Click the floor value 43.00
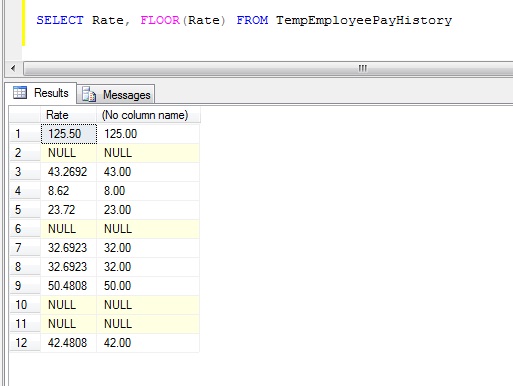The width and height of the screenshot is (513, 386). (148, 172)
